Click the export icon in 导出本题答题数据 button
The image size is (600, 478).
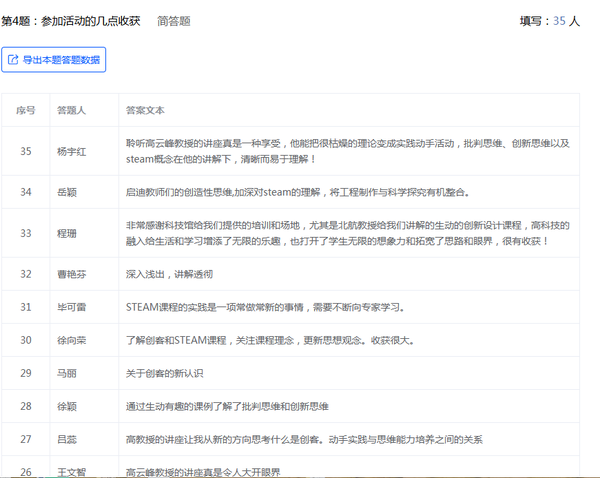coord(13,60)
